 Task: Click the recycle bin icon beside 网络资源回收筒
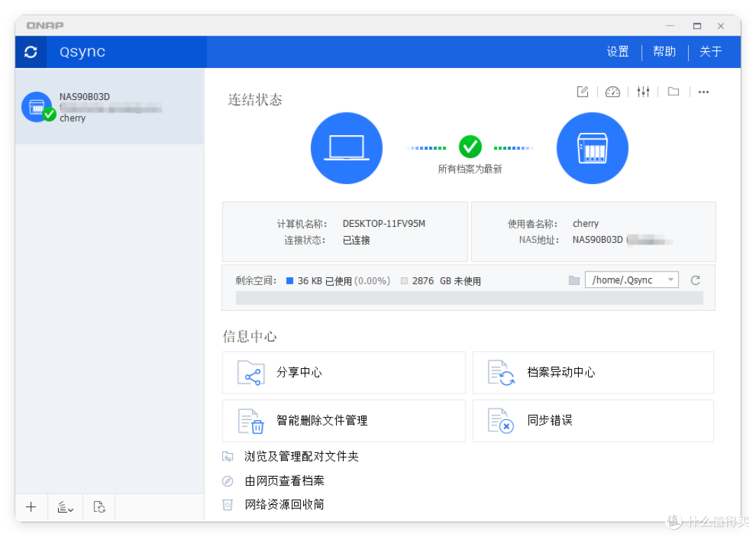tap(227, 505)
